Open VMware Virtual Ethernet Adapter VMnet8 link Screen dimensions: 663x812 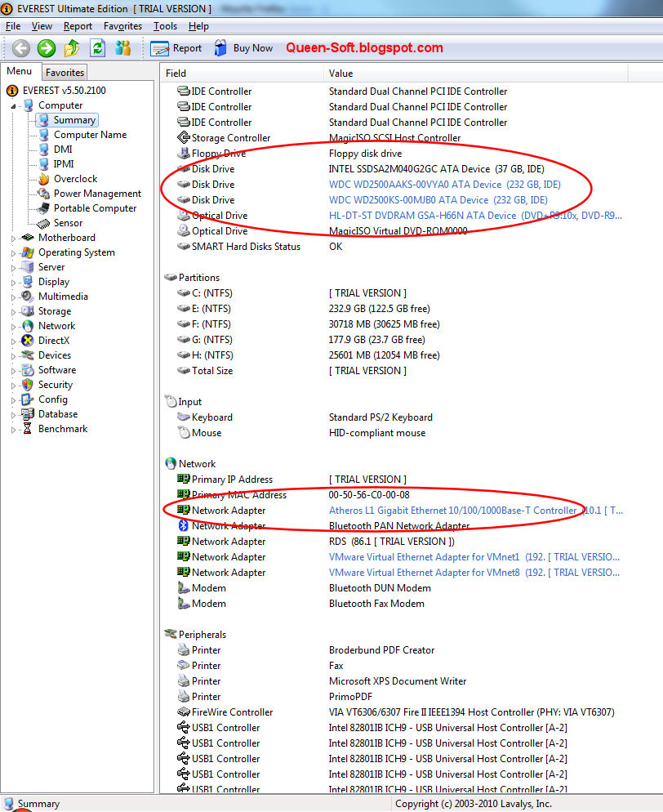pyautogui.click(x=474, y=573)
